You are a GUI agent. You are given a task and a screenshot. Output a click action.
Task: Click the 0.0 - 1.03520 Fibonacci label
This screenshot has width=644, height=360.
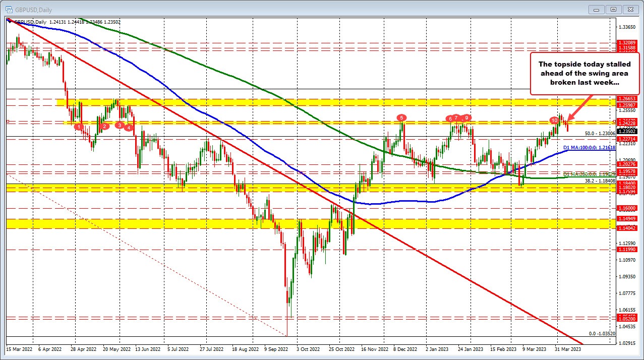602,334
